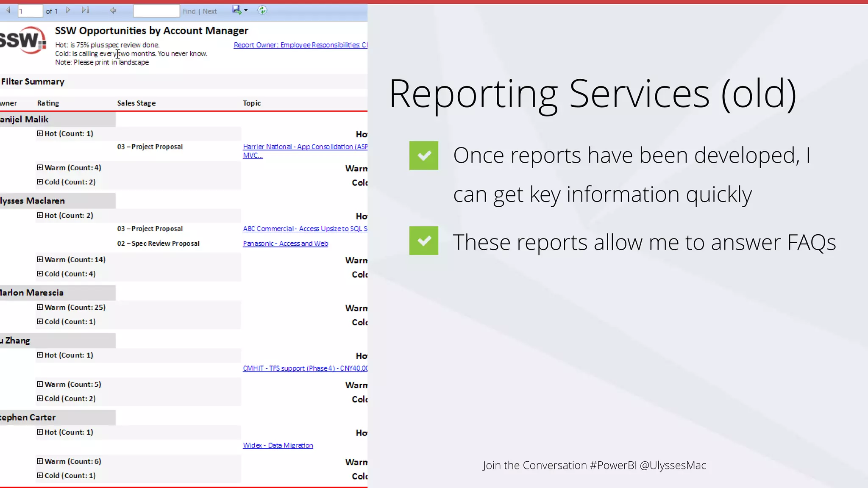Expand the Cold (Count: 4) group

[x=40, y=274]
